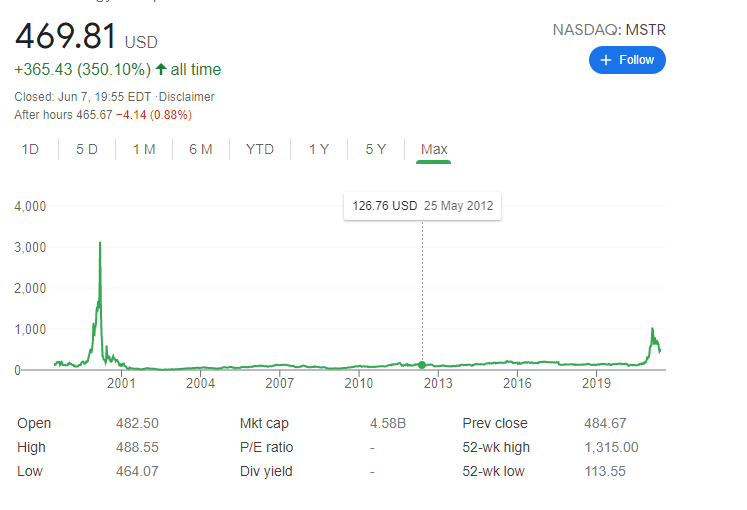Open the Disclaimer link
The image size is (747, 510).
pos(186,97)
